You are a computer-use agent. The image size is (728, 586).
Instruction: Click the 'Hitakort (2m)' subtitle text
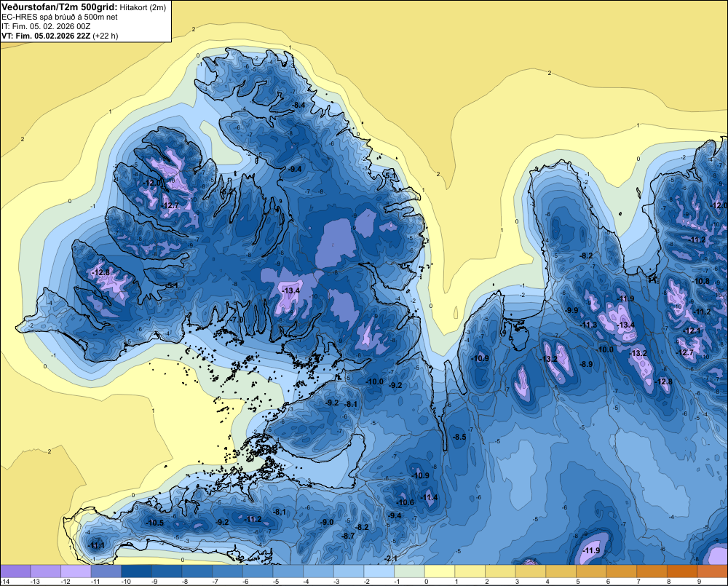click(x=143, y=7)
